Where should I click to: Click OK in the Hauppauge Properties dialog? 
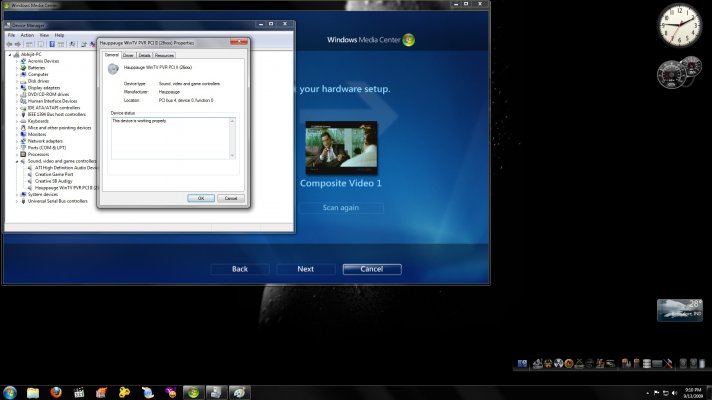(x=201, y=198)
